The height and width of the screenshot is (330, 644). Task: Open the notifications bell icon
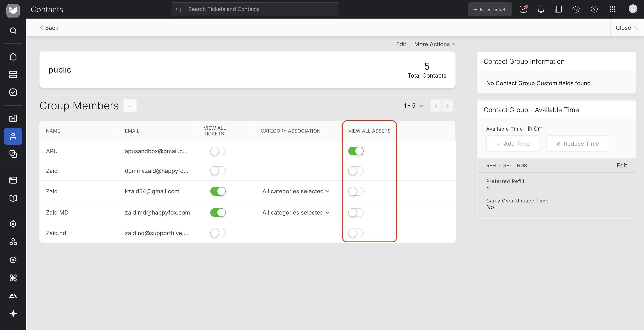point(541,9)
